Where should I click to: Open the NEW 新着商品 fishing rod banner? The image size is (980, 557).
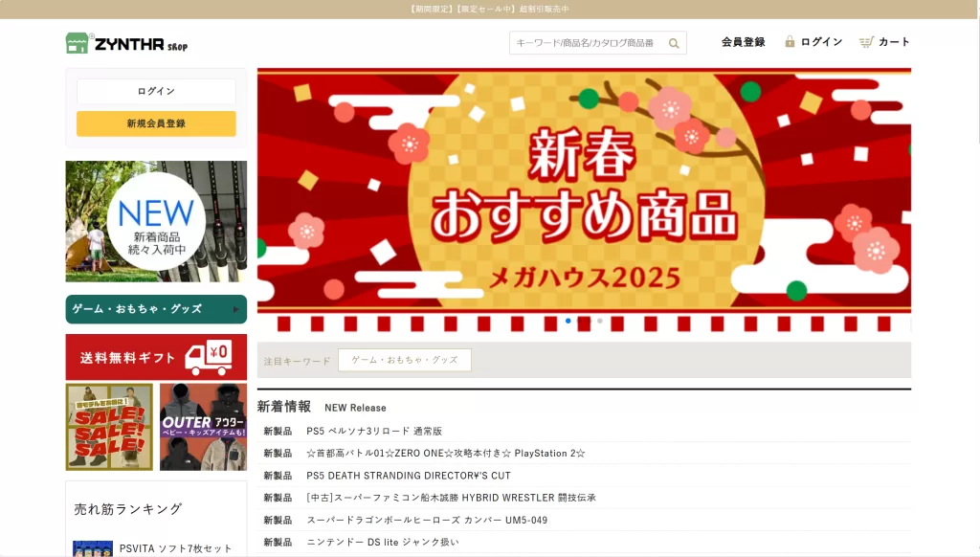(x=156, y=221)
